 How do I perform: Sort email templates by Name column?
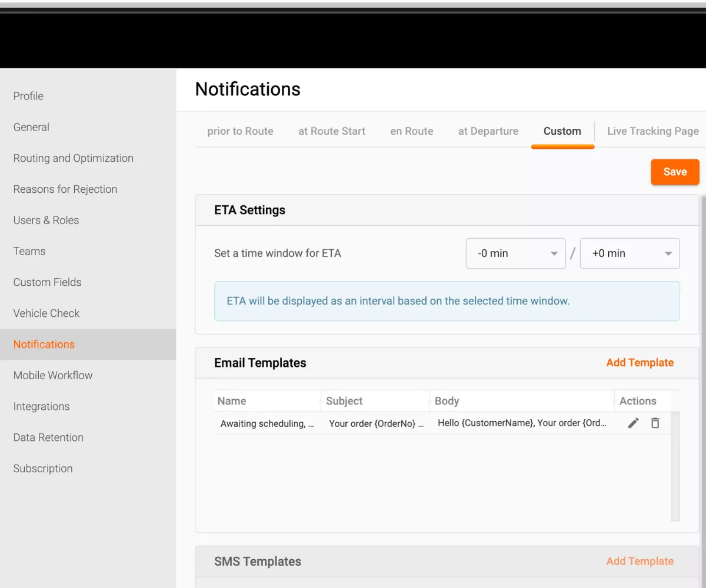[x=268, y=401]
